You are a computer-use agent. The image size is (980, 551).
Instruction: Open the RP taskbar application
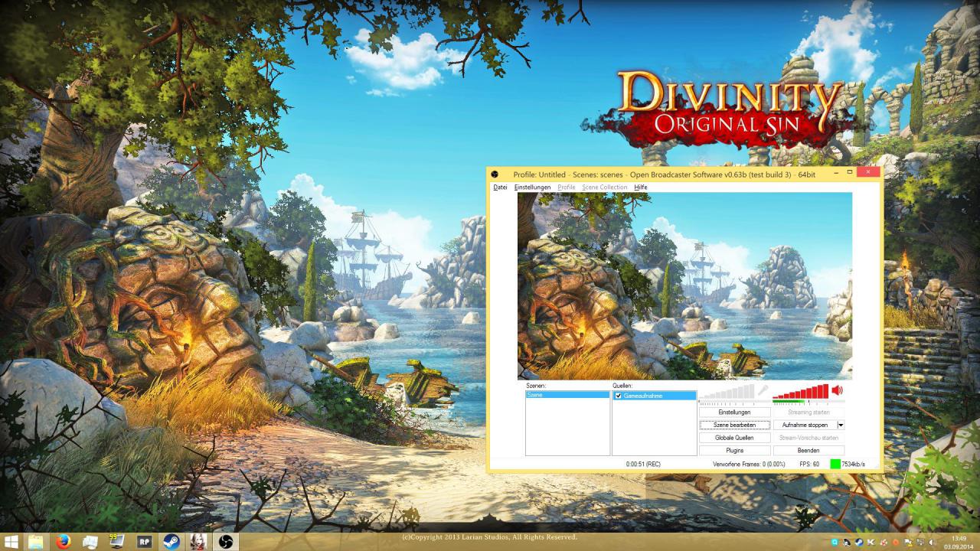(x=144, y=542)
